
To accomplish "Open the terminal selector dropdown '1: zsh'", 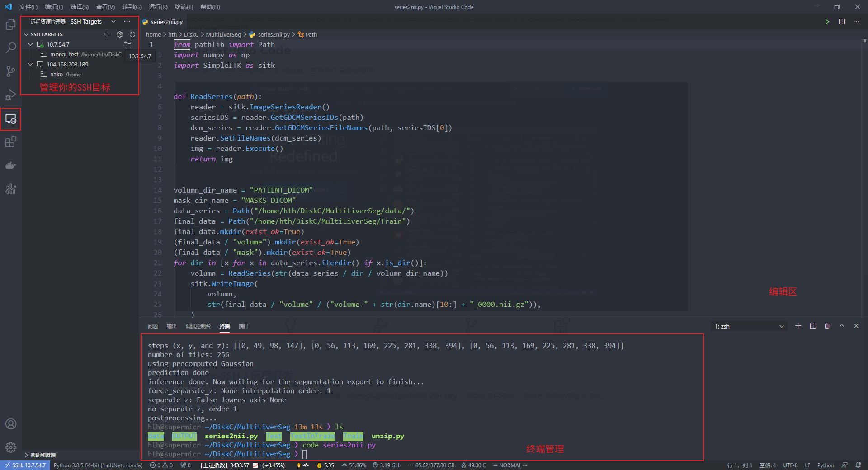I will click(x=749, y=326).
